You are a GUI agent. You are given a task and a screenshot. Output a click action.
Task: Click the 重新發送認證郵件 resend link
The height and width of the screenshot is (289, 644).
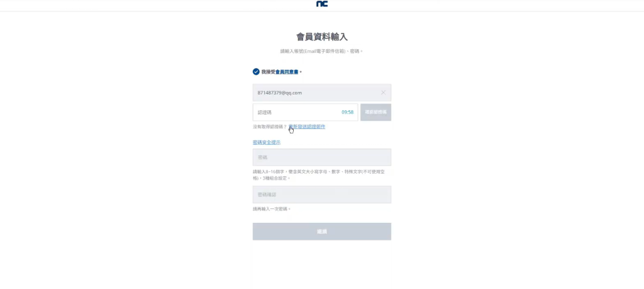tap(307, 127)
